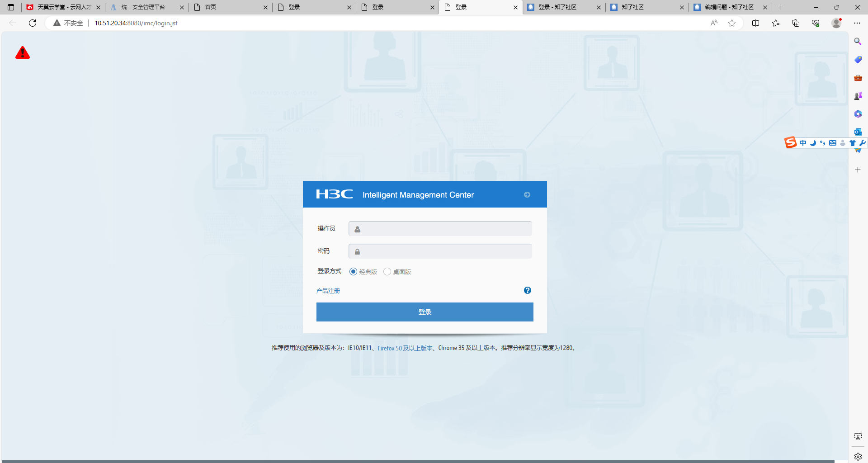Open the sidebar Tools toolbox icon
The height and width of the screenshot is (463, 868).
pos(858,78)
